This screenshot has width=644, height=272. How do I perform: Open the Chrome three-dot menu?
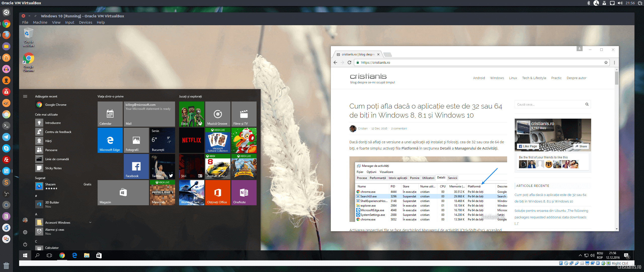pos(614,62)
